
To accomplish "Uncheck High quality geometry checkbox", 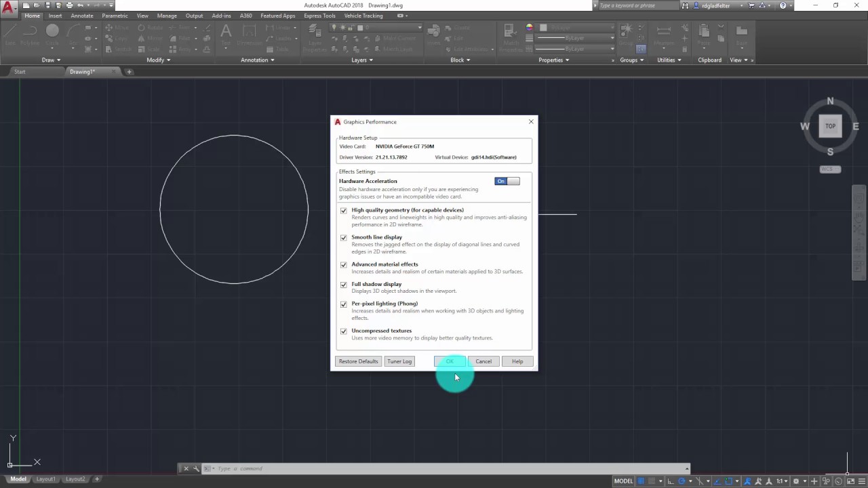I will [343, 211].
